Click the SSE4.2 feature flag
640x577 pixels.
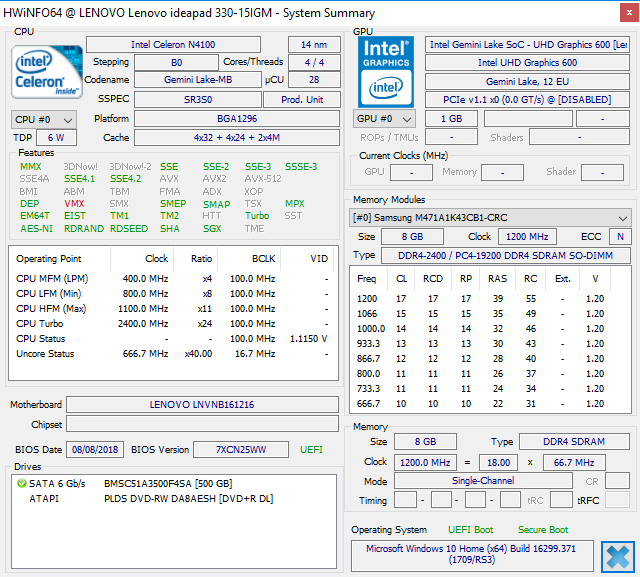coord(126,179)
